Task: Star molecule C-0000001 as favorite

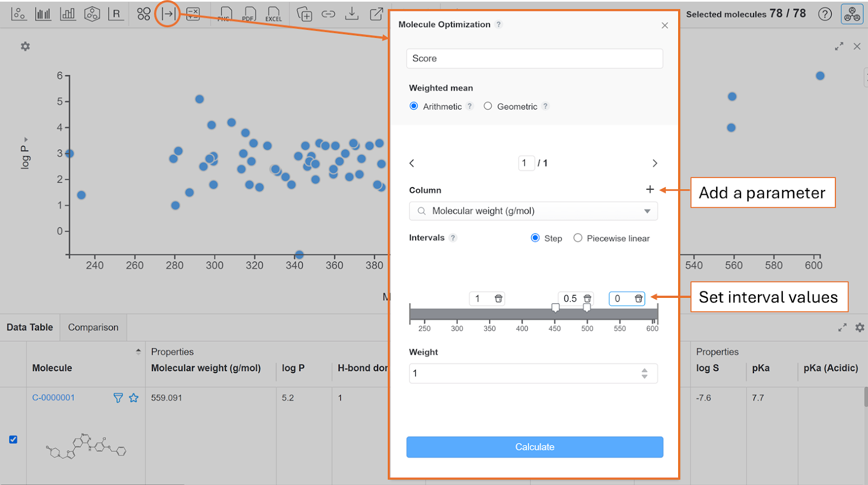Action: tap(134, 398)
